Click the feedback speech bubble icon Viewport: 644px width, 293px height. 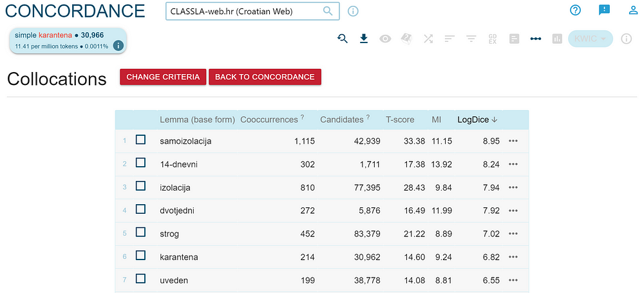coord(604,10)
